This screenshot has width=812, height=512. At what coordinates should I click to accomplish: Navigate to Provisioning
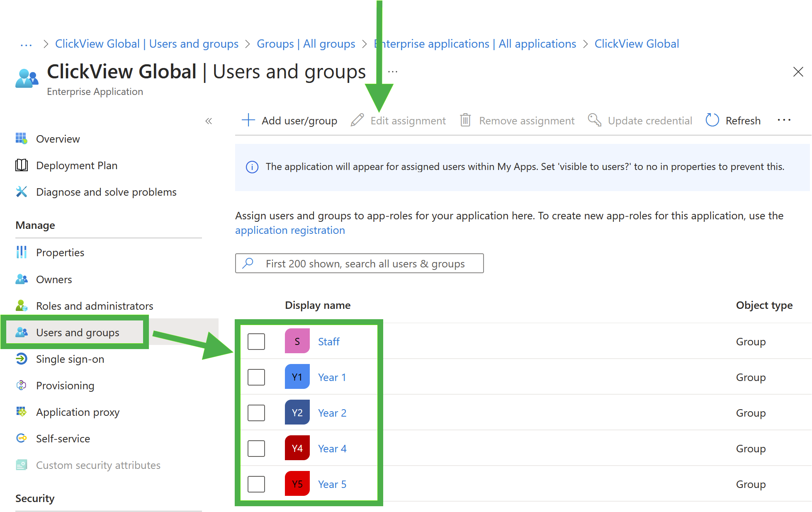[x=65, y=386]
